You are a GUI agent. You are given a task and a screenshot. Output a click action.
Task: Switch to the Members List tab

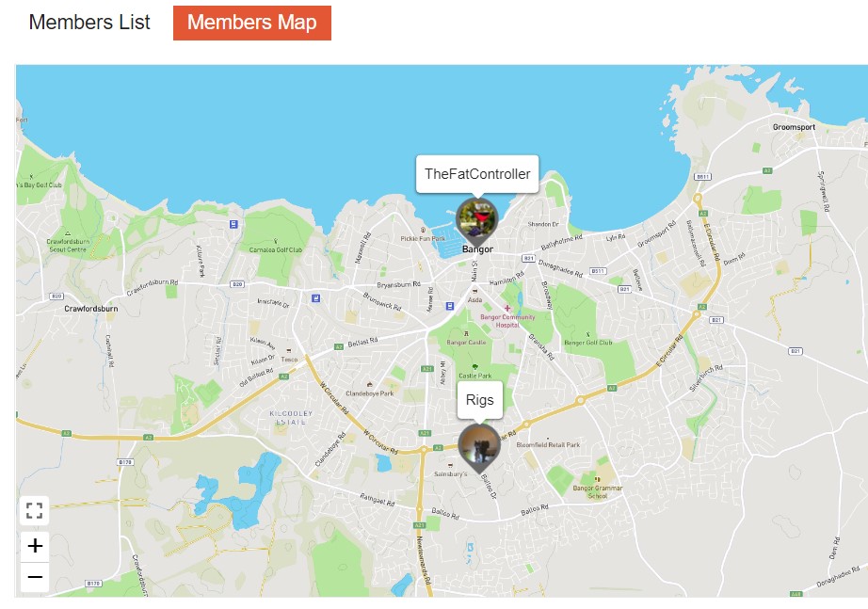point(89,23)
